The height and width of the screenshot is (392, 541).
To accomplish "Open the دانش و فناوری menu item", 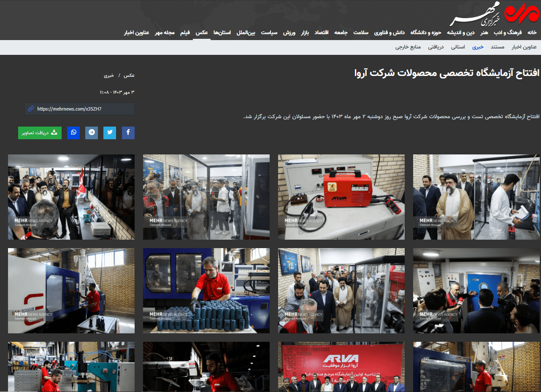I will (390, 32).
